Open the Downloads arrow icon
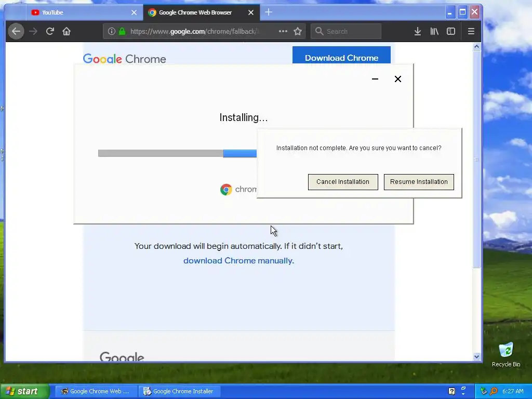532x399 pixels. tap(418, 32)
